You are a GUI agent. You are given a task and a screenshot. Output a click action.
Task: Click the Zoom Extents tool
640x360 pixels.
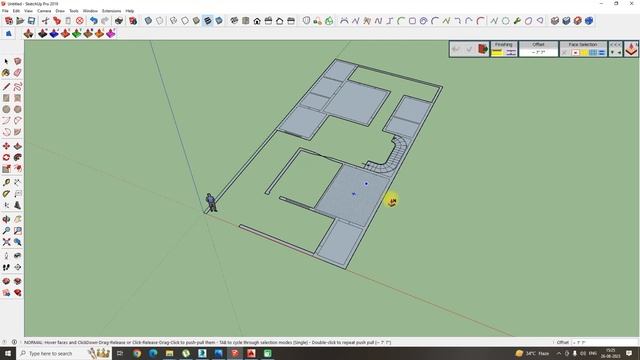(x=6, y=242)
